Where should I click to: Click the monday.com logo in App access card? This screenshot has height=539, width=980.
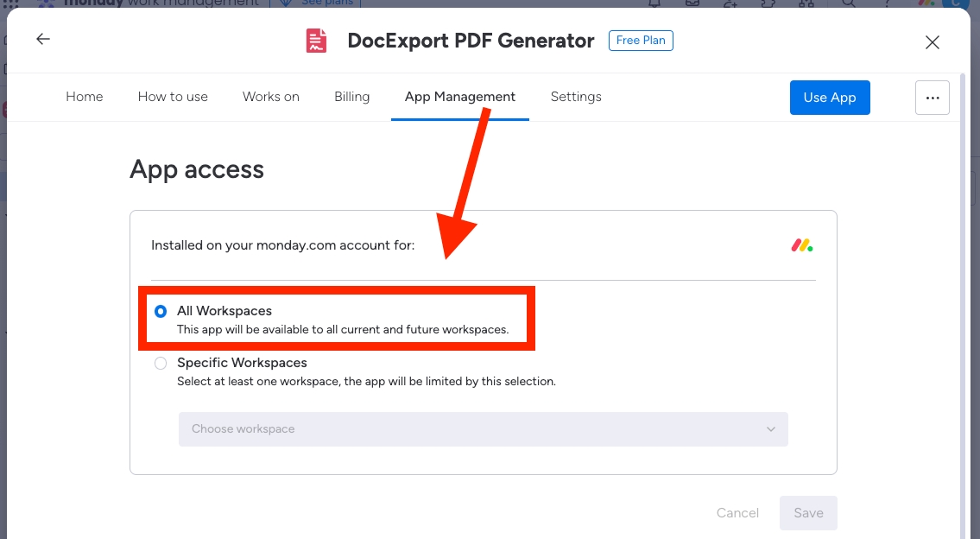click(x=802, y=245)
